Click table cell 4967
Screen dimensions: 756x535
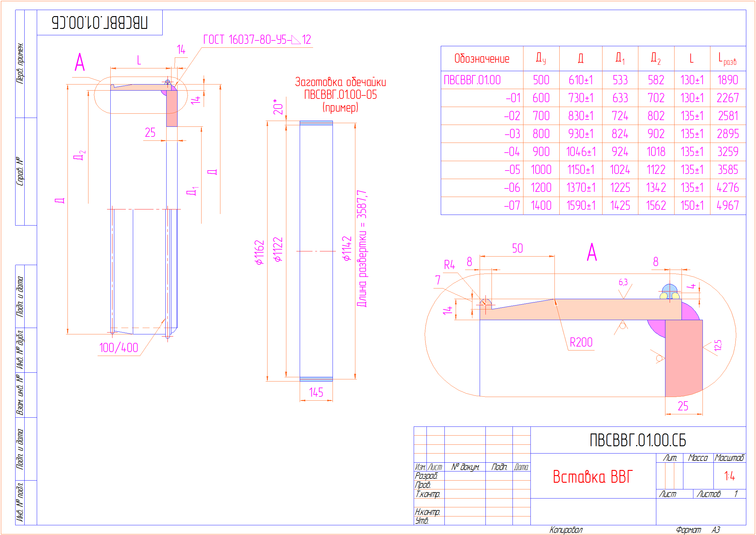click(x=728, y=206)
